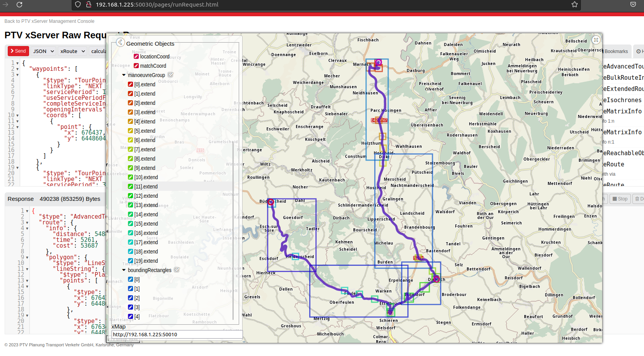The height and width of the screenshot is (356, 644).
Task: Collapse the Geometric Objects panel with the back arrow
Action: 121,43
